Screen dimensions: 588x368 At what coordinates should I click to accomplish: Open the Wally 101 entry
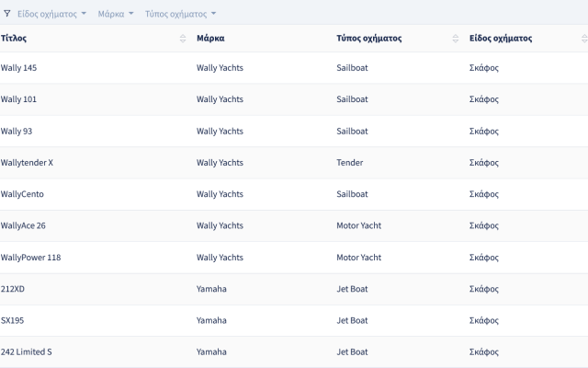point(19,99)
